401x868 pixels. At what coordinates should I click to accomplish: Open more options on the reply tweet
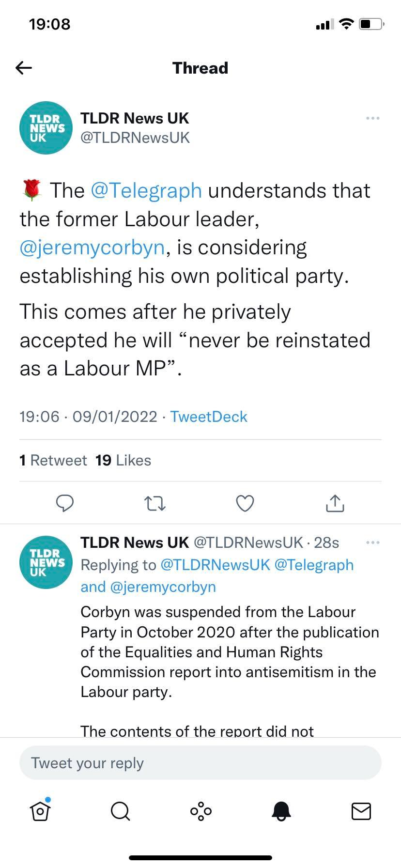pyautogui.click(x=372, y=542)
